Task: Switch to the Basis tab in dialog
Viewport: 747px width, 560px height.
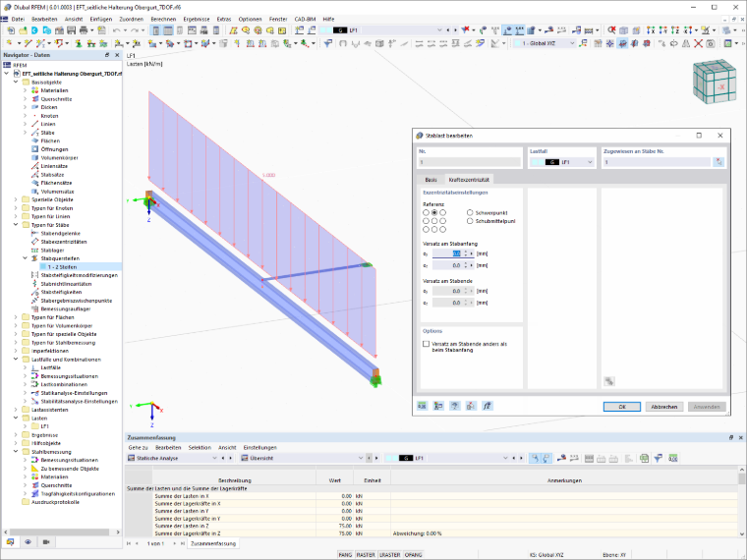Action: (431, 180)
